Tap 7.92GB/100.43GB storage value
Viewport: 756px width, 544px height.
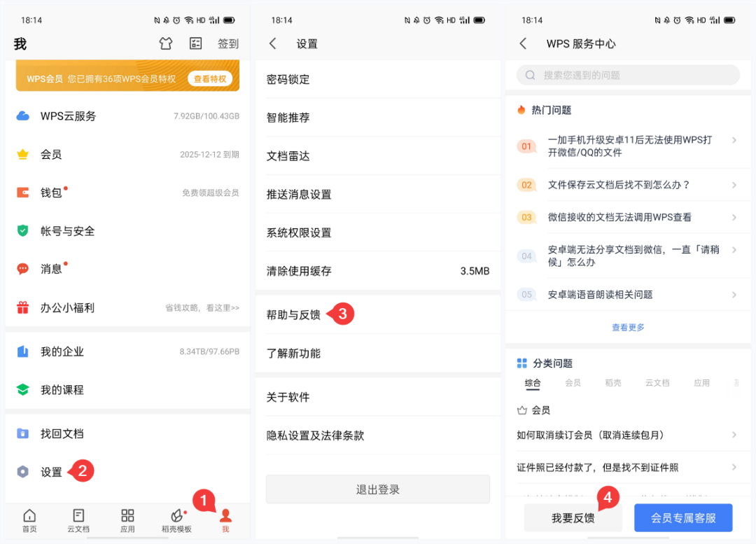click(x=206, y=116)
